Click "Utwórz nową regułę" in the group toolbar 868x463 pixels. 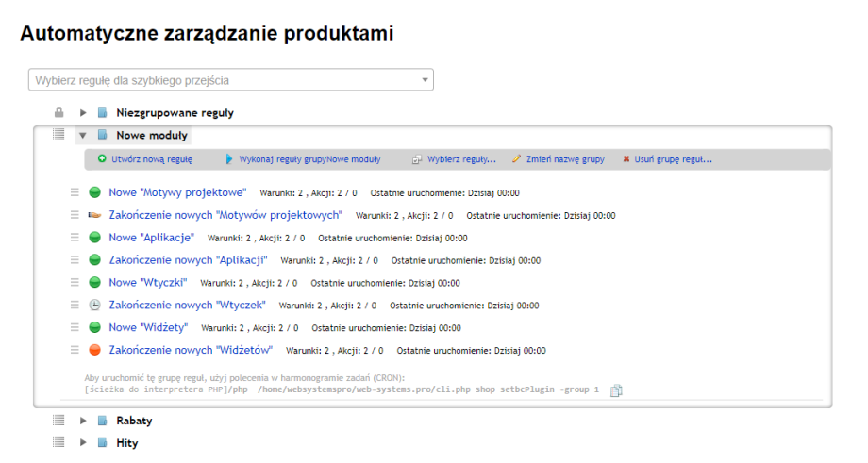(151, 159)
